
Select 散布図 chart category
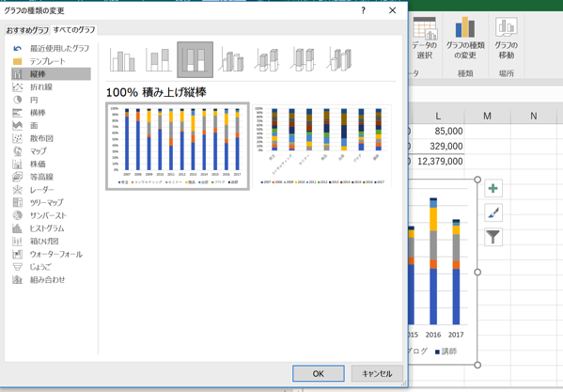[x=51, y=138]
